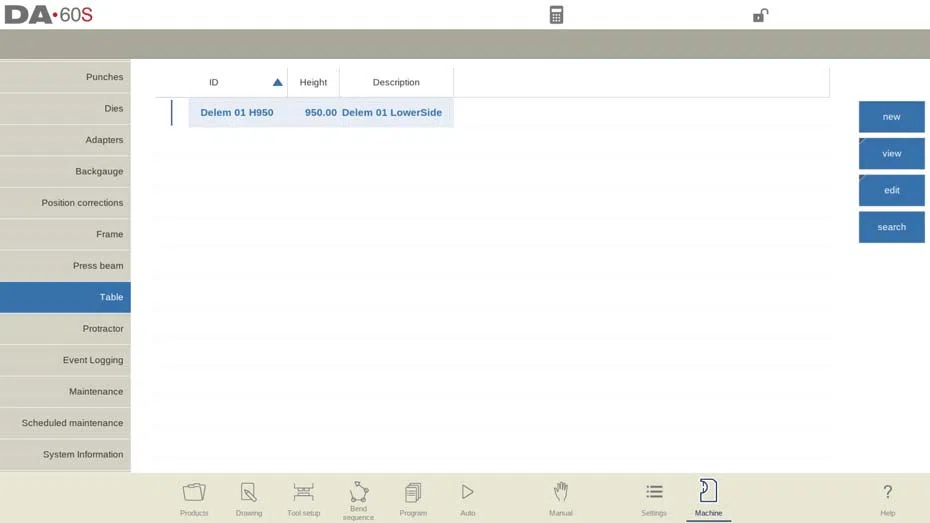Open System Information section
The image size is (930, 523).
(x=65, y=454)
